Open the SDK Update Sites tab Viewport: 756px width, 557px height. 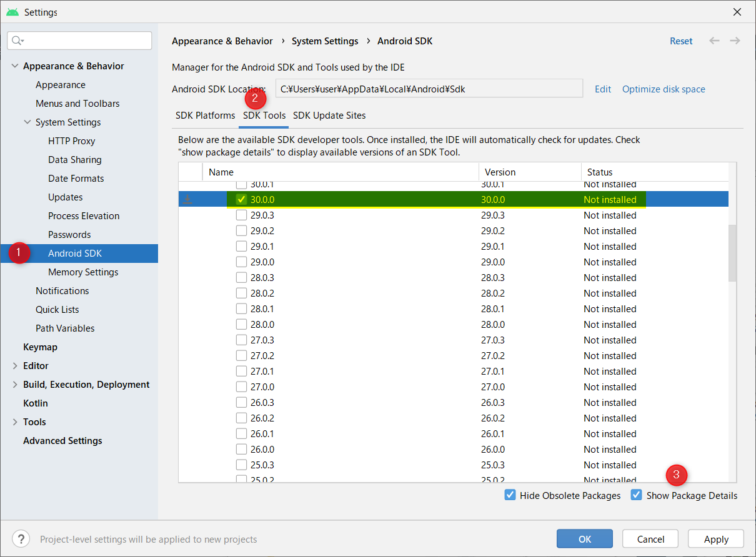tap(329, 115)
